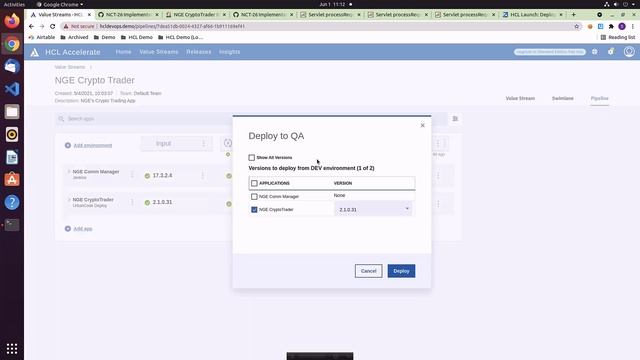
Task: Click the upgrade banner pill in header
Action: (549, 52)
